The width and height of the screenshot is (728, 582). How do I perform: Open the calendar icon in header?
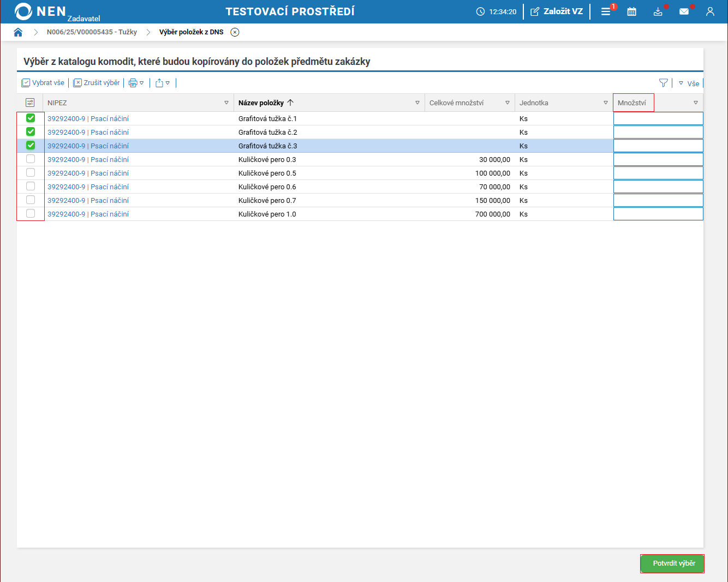(631, 11)
